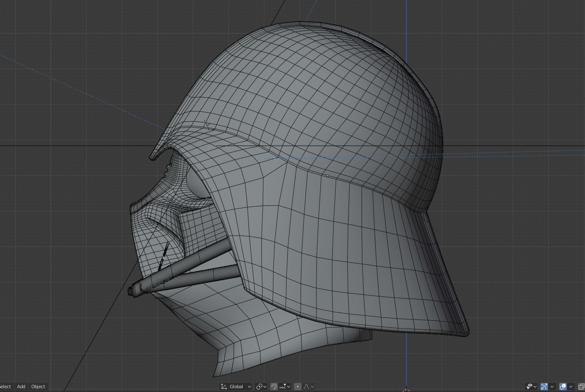This screenshot has width=585, height=392.
Task: Open the Select menu
Action: pyautogui.click(x=5, y=387)
